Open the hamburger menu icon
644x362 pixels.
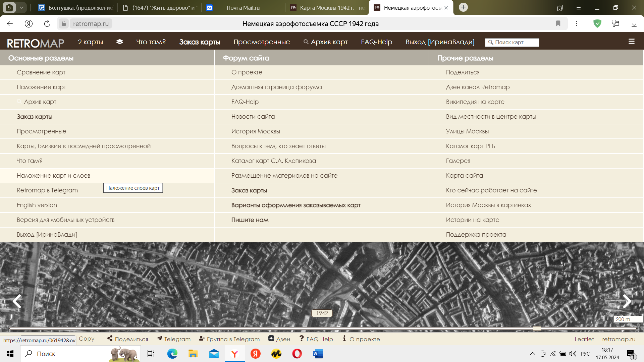coord(632,42)
